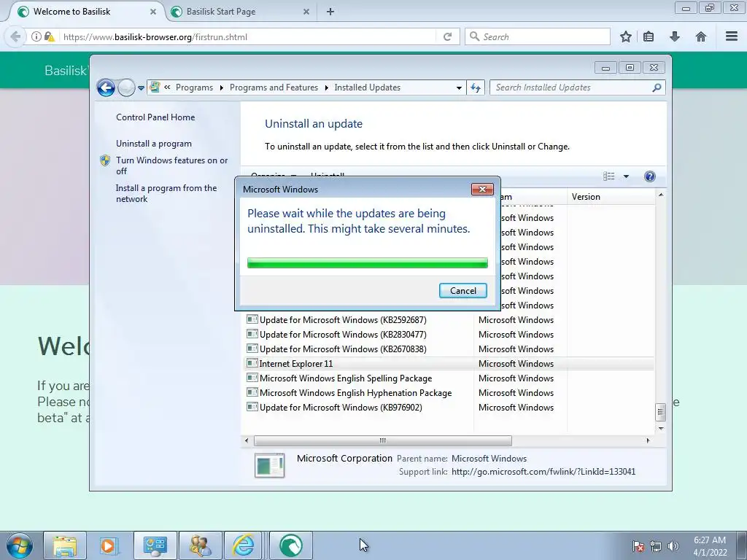Bookmark this page with the star icon
The width and height of the screenshot is (747, 560).
[625, 36]
